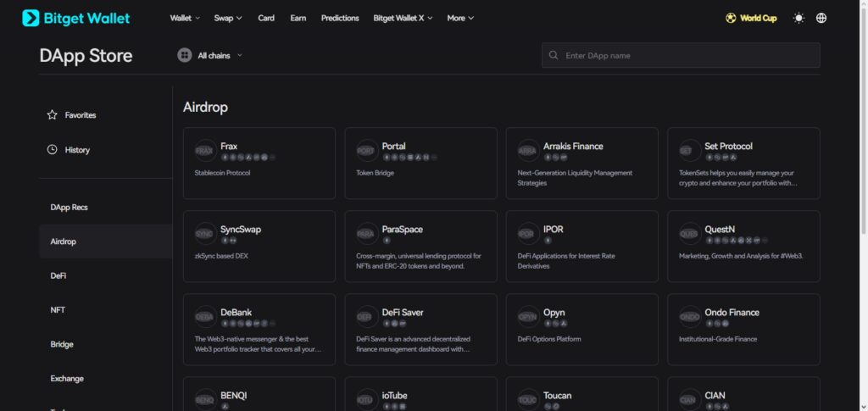This screenshot has width=868, height=411.
Task: Click the QuestN logo icon
Action: coord(688,233)
